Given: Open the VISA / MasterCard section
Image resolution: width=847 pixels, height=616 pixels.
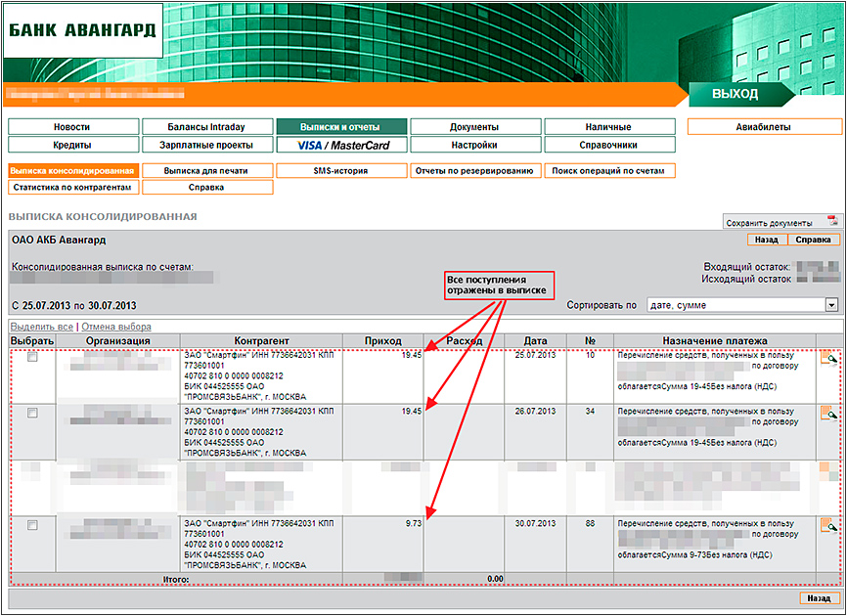Looking at the screenshot, I should [341, 145].
